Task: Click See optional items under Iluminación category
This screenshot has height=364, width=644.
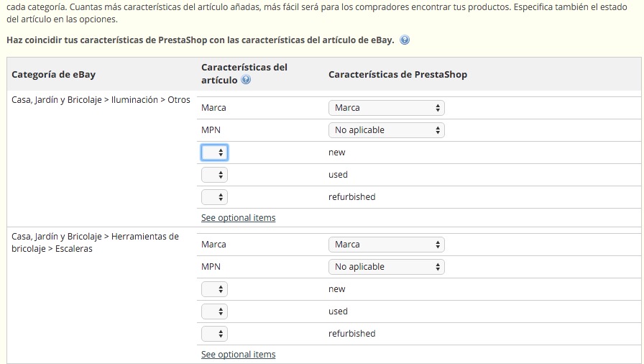Action: (238, 218)
